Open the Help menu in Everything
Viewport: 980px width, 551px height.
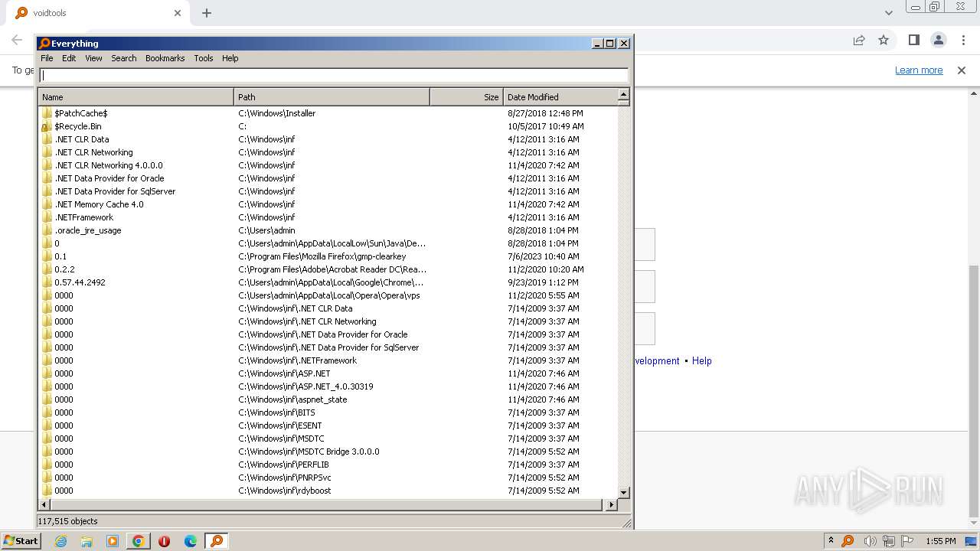pos(230,58)
